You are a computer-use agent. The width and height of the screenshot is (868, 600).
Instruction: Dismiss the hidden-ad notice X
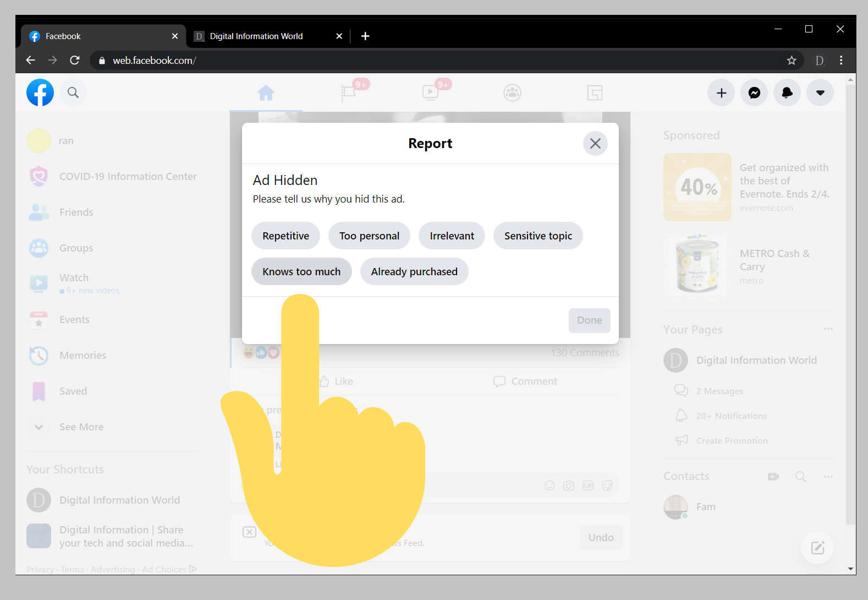(249, 532)
